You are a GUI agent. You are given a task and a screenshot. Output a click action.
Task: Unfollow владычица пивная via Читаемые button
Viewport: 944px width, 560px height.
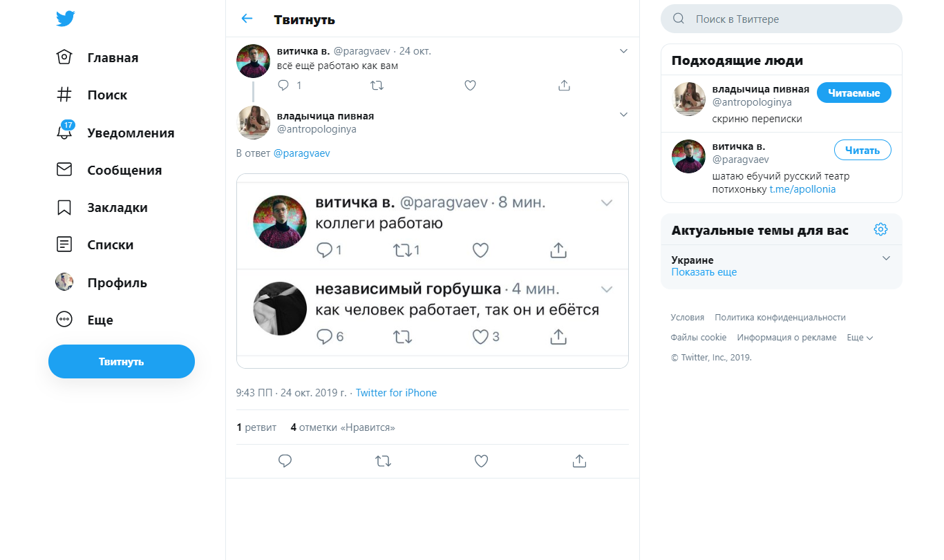(x=853, y=93)
